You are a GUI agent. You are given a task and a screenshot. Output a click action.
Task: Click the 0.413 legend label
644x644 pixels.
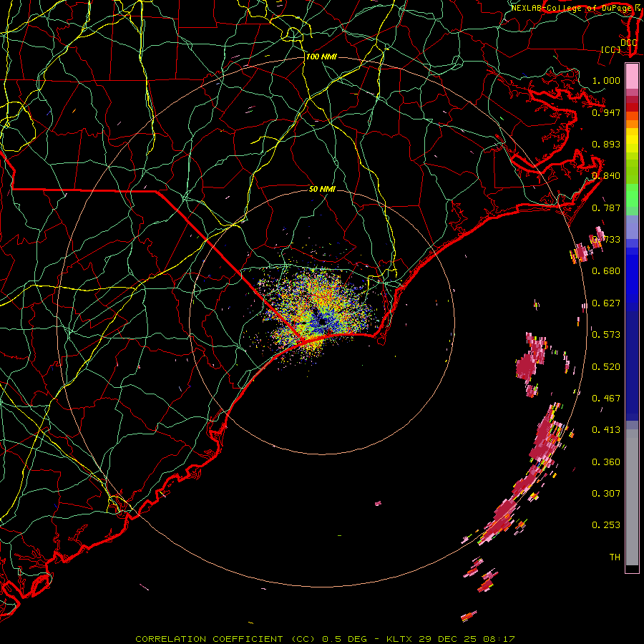606,429
